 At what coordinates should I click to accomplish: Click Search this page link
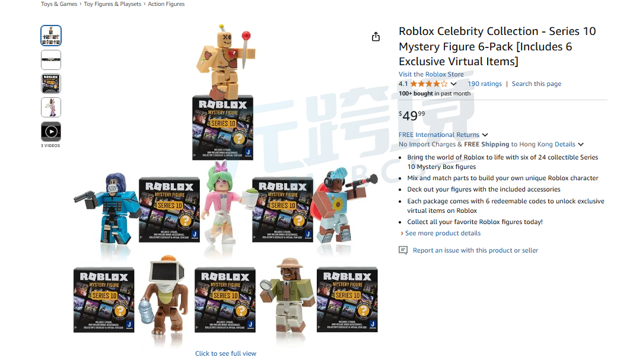point(536,84)
